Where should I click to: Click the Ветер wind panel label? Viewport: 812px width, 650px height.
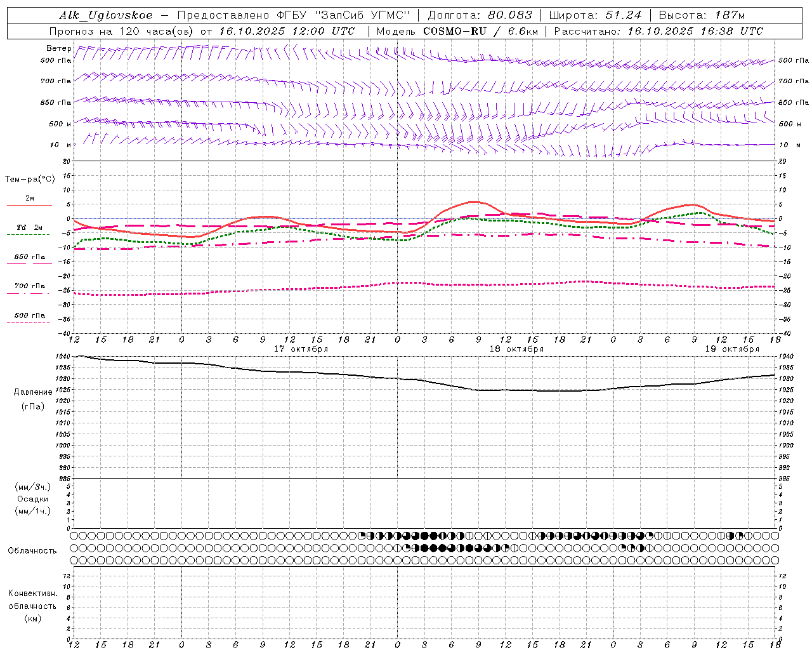pyautogui.click(x=59, y=48)
